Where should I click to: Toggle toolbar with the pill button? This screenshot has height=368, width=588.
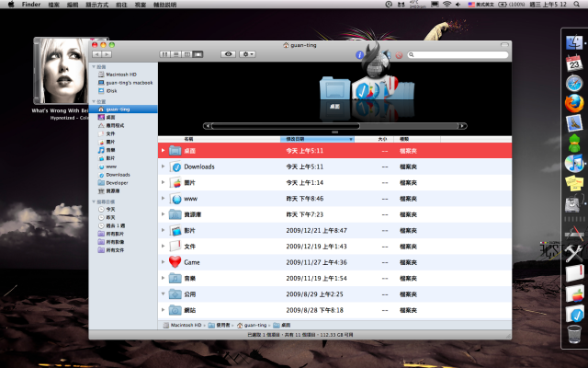point(504,45)
